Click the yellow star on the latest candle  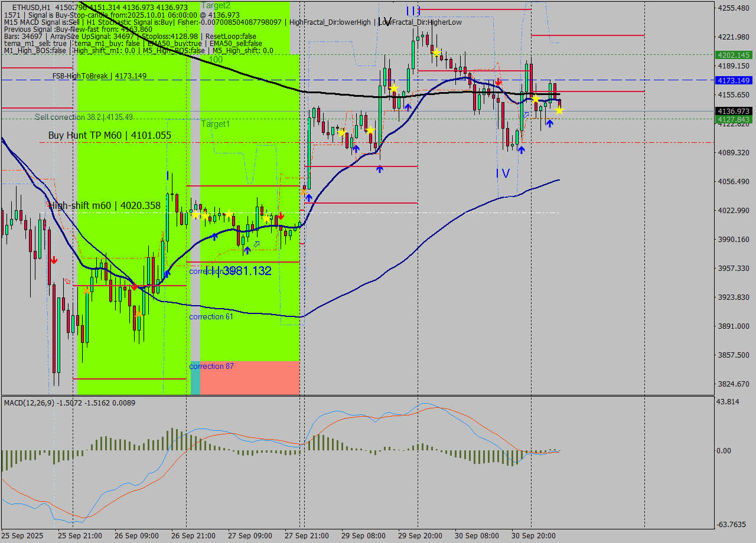[559, 110]
